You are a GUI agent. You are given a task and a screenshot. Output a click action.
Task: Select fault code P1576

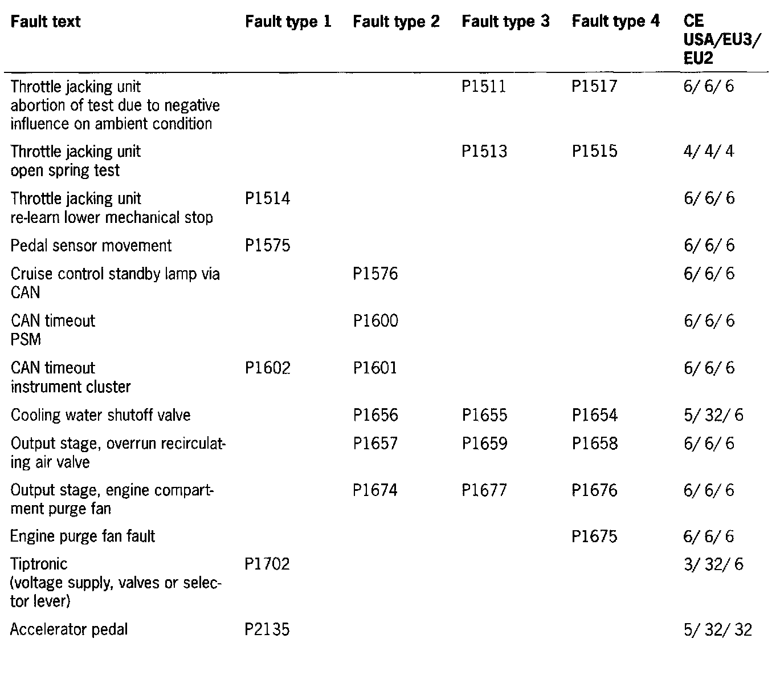click(x=375, y=274)
